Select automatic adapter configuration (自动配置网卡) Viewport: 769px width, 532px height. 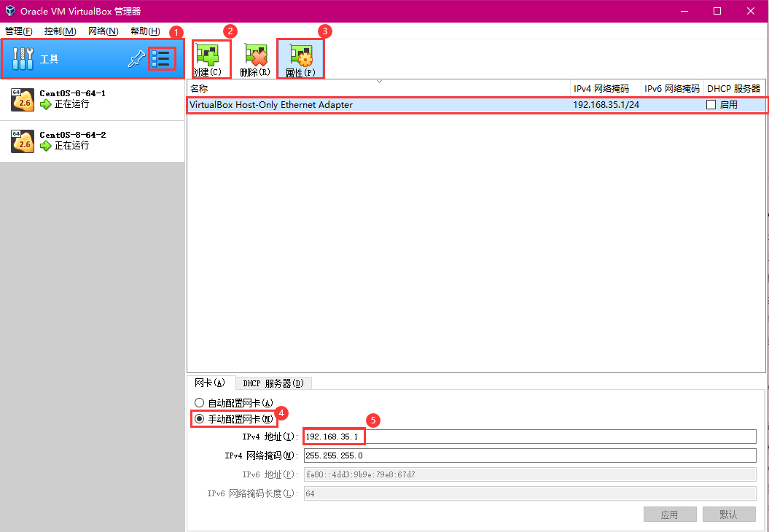[199, 402]
